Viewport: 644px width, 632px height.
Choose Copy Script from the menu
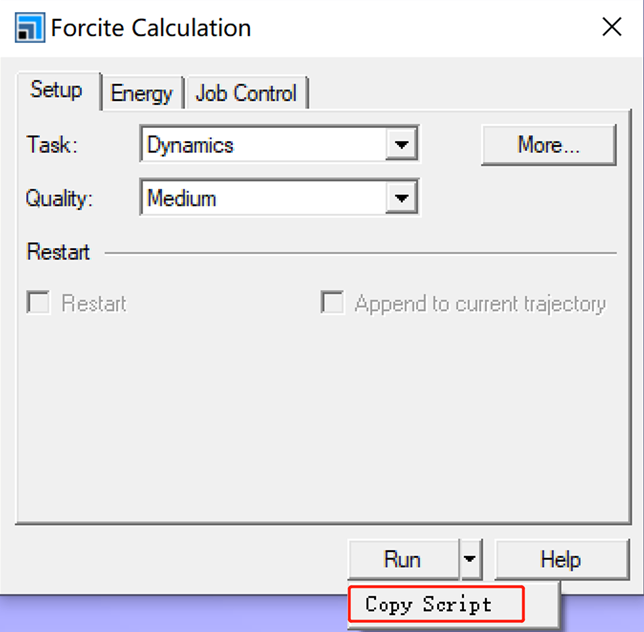click(x=429, y=604)
